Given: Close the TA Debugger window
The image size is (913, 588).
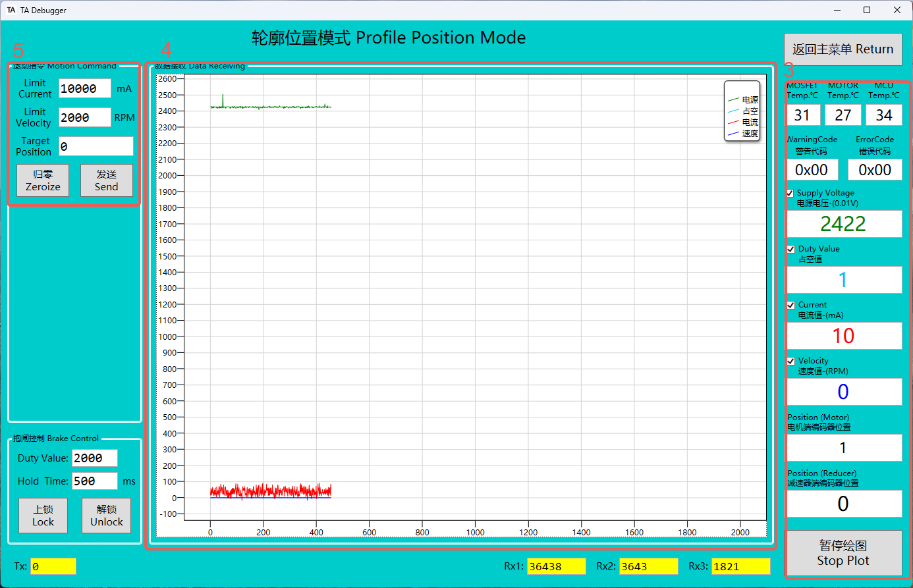Looking at the screenshot, I should [897, 10].
